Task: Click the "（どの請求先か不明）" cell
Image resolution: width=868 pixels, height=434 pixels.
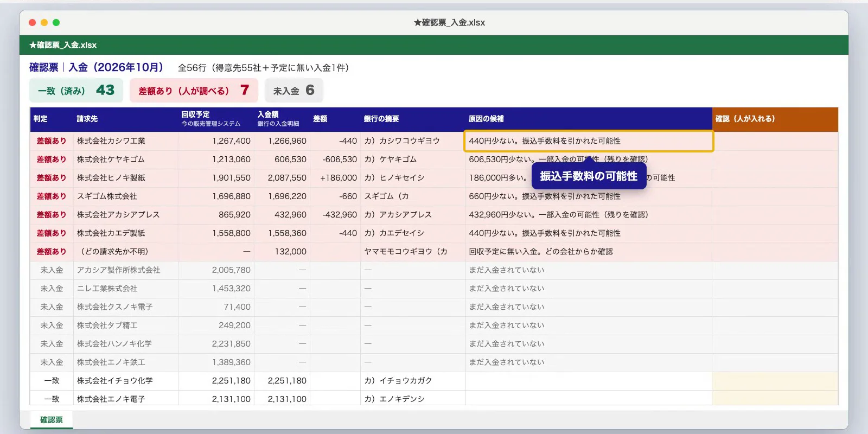Action: coord(126,252)
